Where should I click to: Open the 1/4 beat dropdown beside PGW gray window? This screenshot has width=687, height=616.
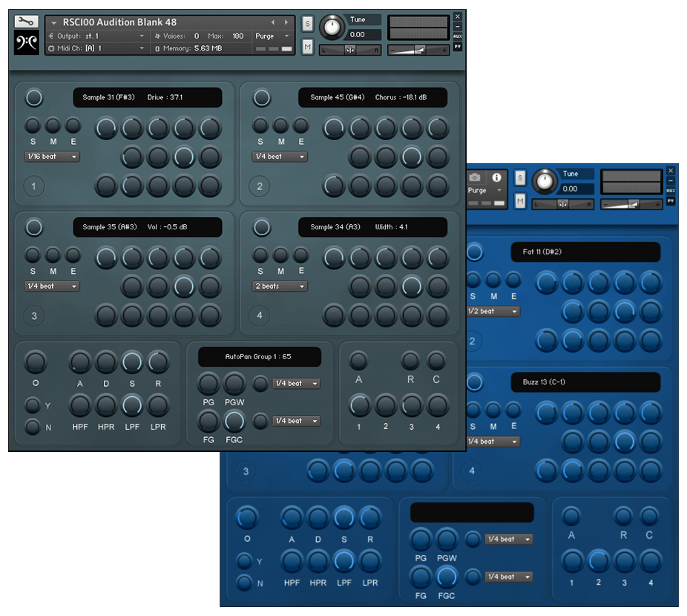296,384
